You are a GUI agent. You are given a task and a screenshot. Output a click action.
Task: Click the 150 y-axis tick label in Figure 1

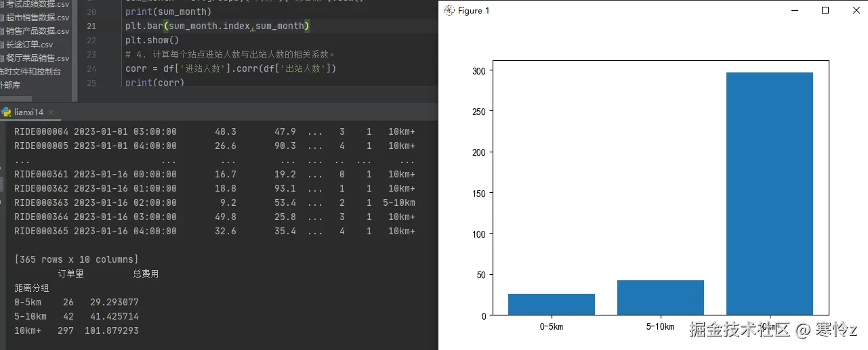pos(480,193)
